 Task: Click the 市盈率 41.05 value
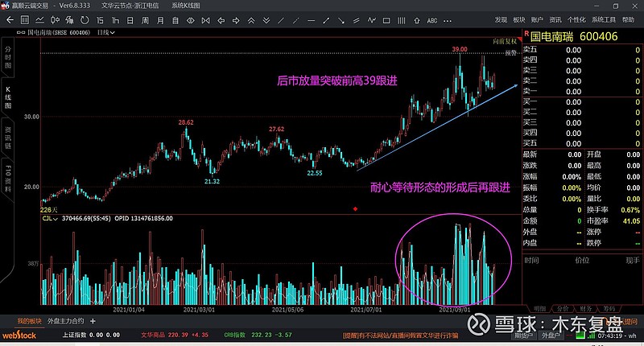[631, 220]
